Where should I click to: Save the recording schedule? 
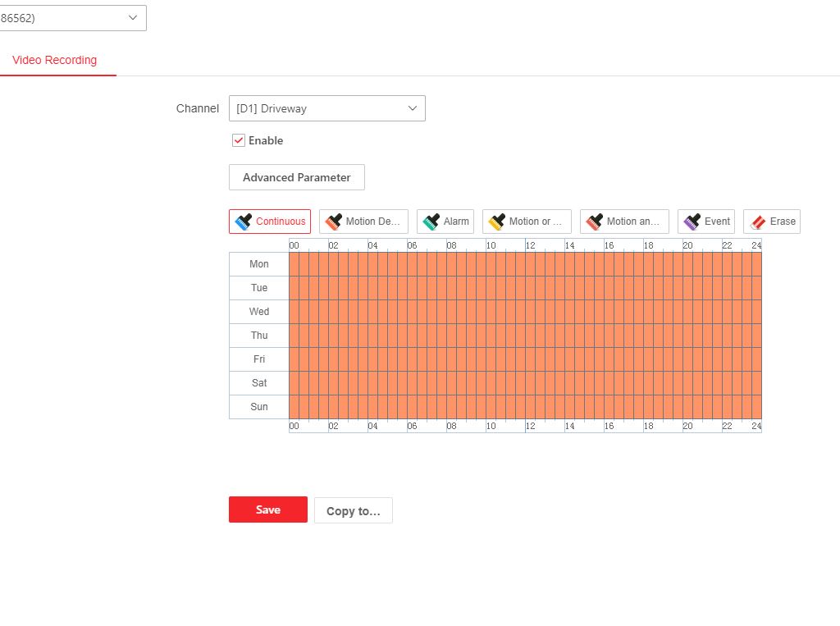[x=268, y=509]
